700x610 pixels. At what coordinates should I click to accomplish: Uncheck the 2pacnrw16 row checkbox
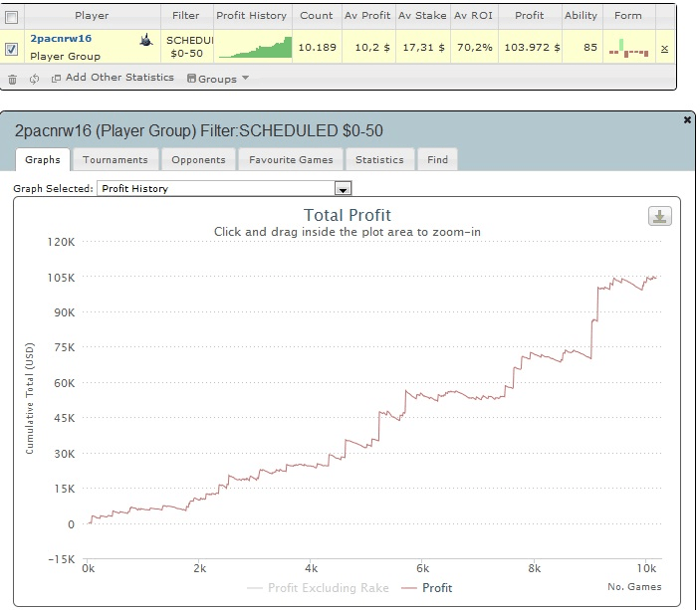[x=11, y=49]
